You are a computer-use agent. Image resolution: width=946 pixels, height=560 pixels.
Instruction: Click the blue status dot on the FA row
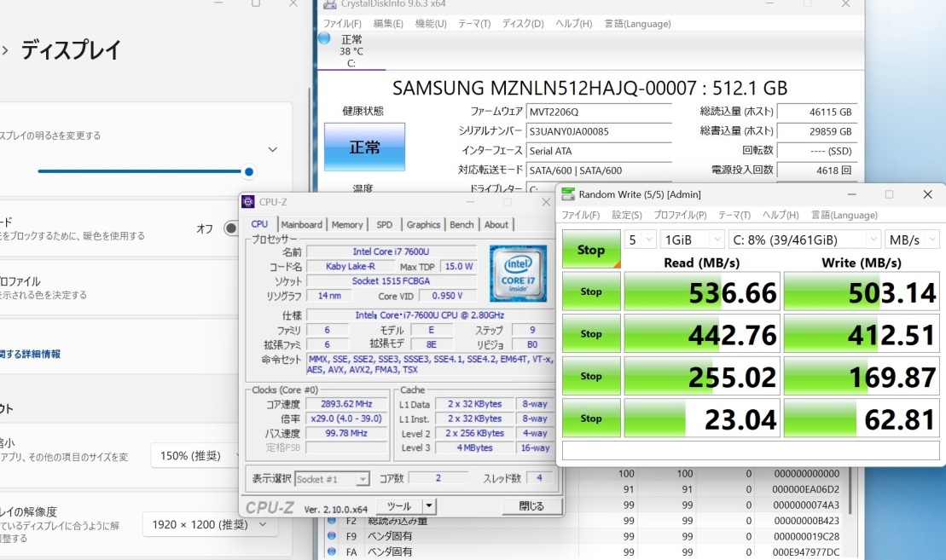pyautogui.click(x=331, y=551)
